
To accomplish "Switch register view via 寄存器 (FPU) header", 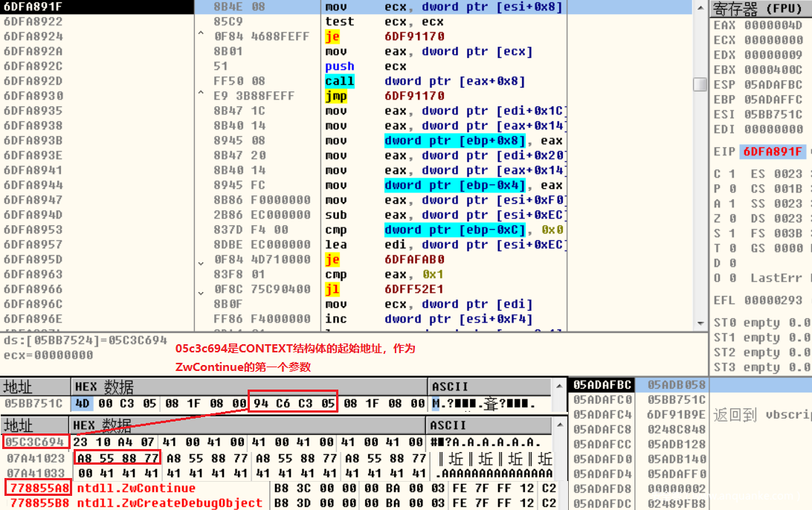I will pos(758,9).
